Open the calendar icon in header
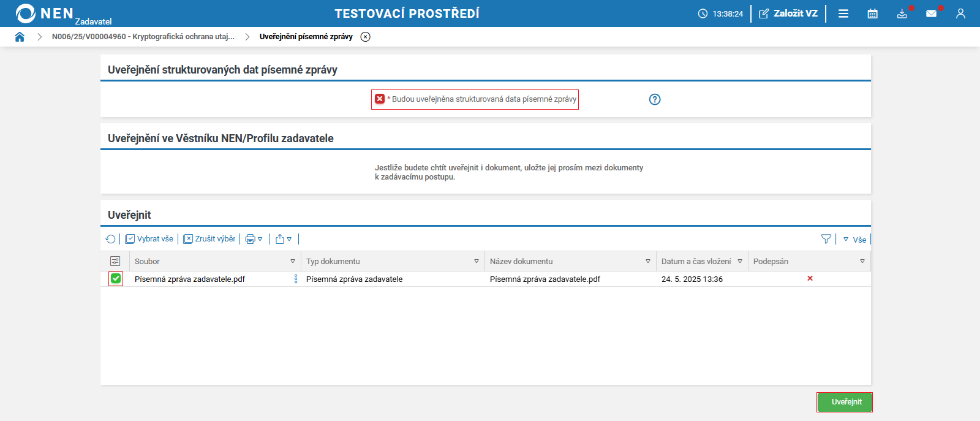 click(873, 13)
